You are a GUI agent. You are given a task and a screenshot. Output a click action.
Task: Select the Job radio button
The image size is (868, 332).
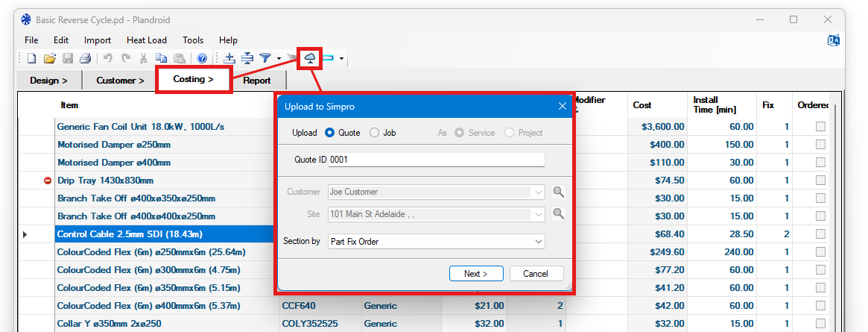pyautogui.click(x=374, y=133)
